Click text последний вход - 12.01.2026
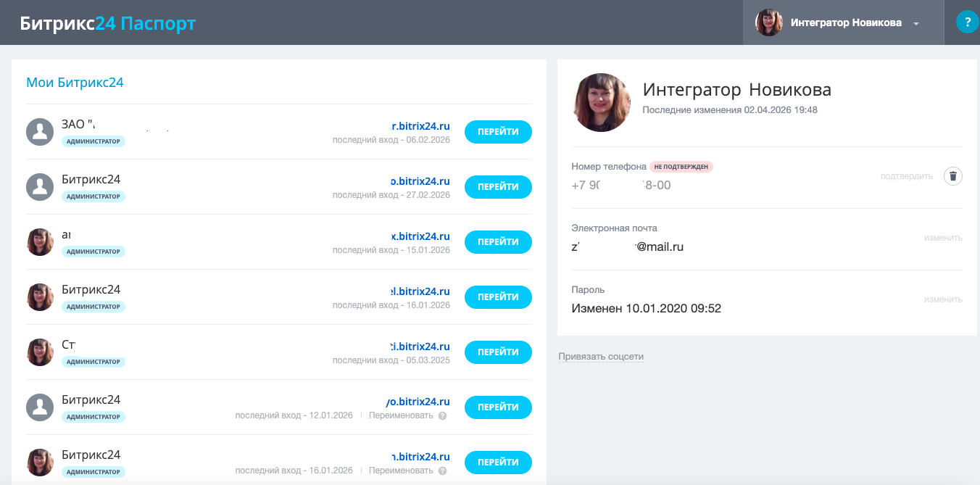This screenshot has width=980, height=485. tap(294, 415)
